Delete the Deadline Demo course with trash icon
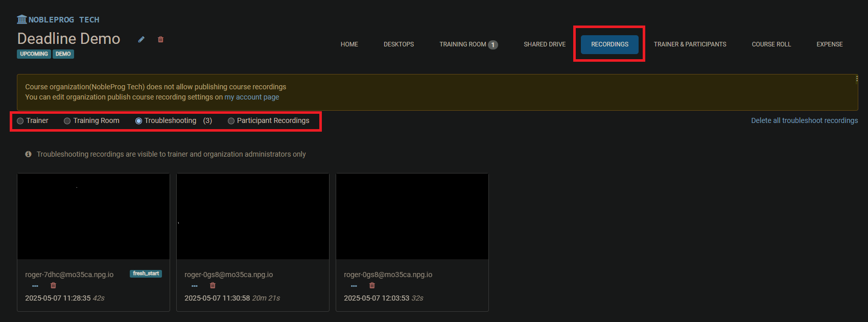 (x=160, y=39)
